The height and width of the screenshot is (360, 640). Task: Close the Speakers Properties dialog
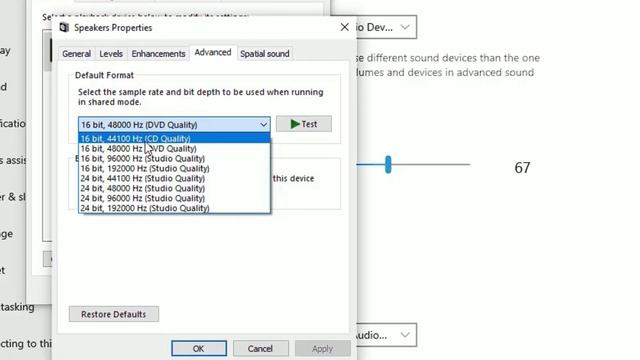coord(344,27)
